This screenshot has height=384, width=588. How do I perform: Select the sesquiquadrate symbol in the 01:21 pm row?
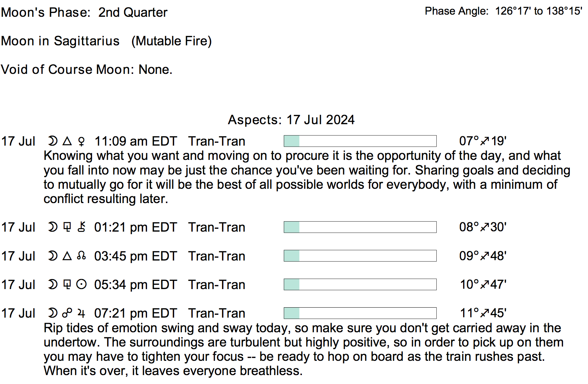[x=67, y=227]
